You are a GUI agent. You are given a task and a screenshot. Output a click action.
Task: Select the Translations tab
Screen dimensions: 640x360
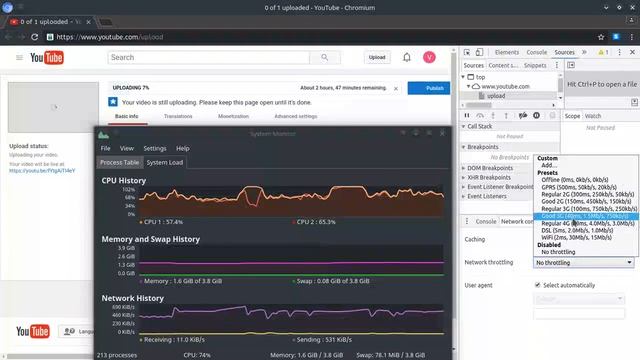[178, 116]
